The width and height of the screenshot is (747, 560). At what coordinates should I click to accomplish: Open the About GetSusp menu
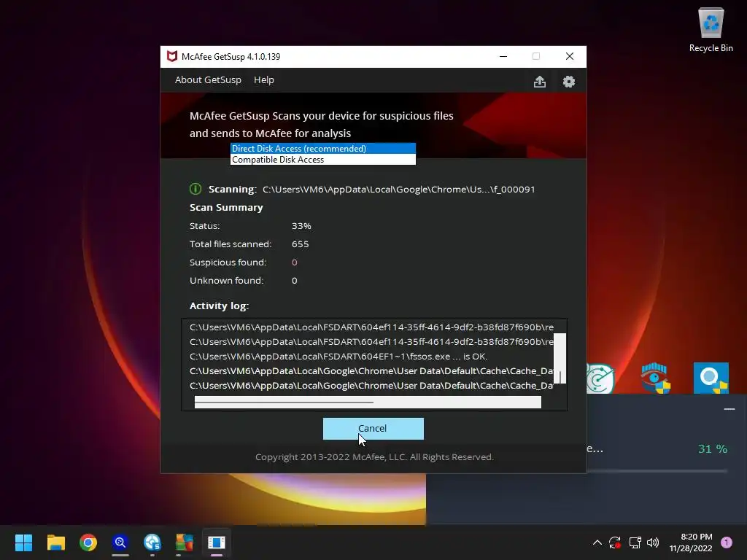[x=208, y=80]
